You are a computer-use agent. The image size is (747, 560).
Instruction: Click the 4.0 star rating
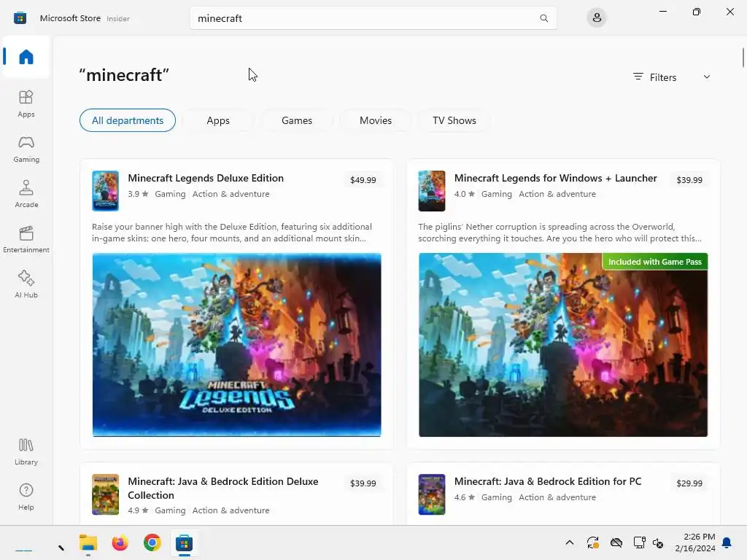pos(465,194)
